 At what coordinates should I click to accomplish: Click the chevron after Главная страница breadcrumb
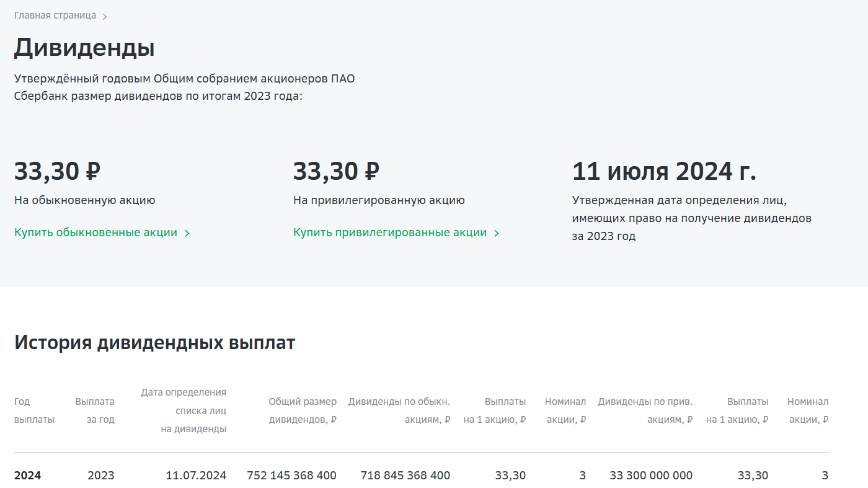coord(105,17)
